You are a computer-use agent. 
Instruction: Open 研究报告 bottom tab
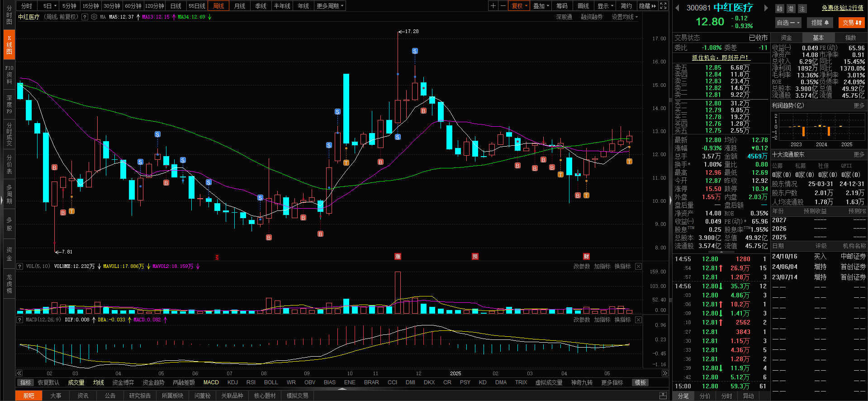point(140,396)
